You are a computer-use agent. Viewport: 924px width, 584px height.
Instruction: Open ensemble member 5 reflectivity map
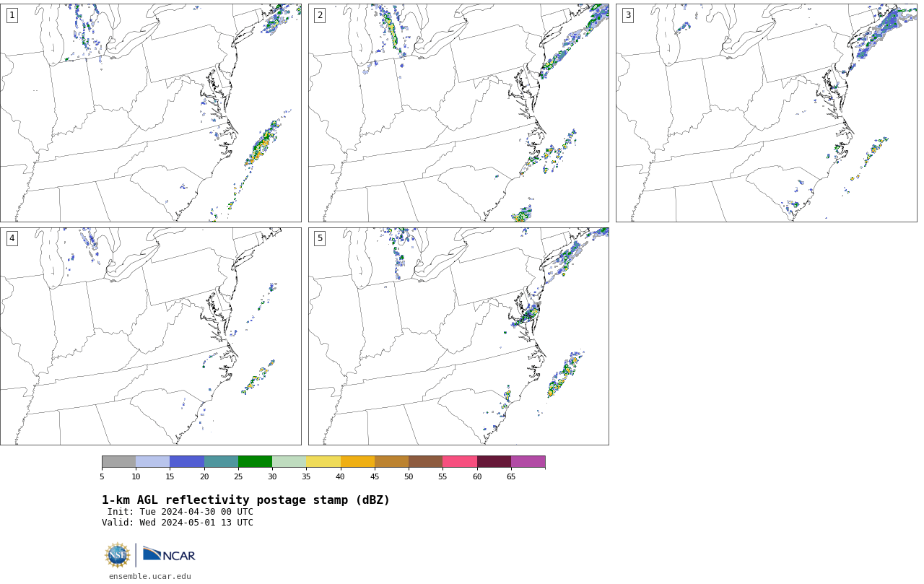(458, 336)
